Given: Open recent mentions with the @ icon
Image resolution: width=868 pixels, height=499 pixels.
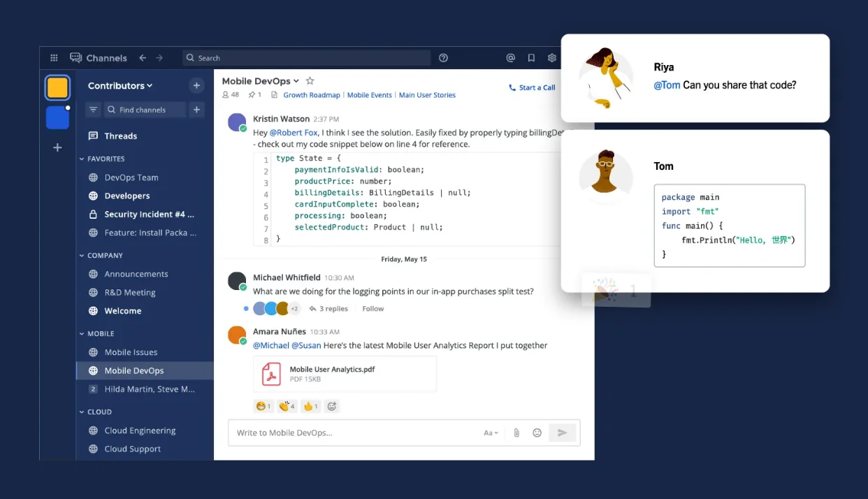Looking at the screenshot, I should pos(511,58).
